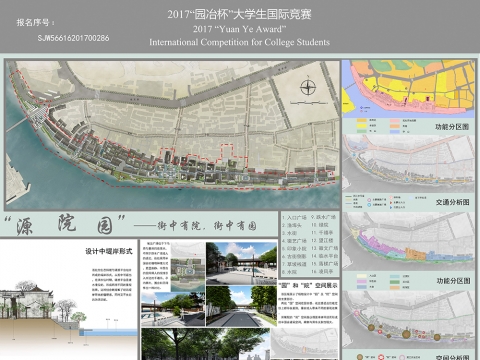The image size is (480, 360).
Task: Click legend entry 1. 入口广场
Action: point(294,217)
